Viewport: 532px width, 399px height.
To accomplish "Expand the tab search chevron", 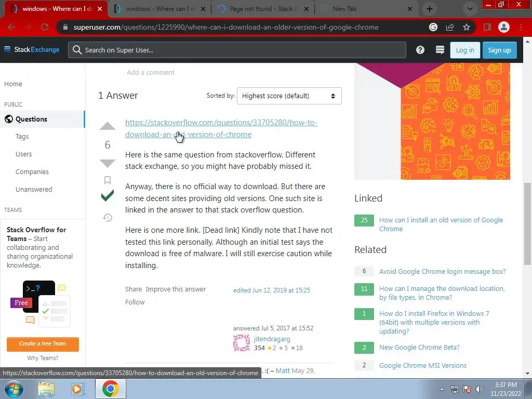I will click(x=470, y=9).
